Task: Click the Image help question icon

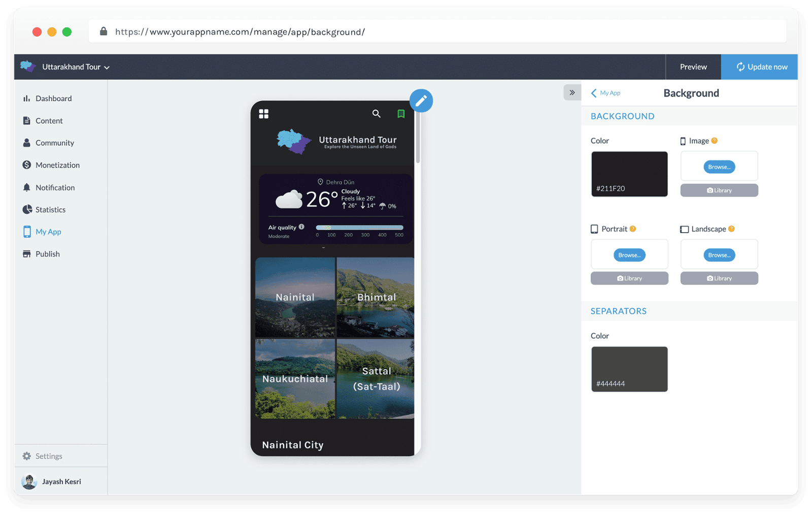Action: [x=714, y=141]
